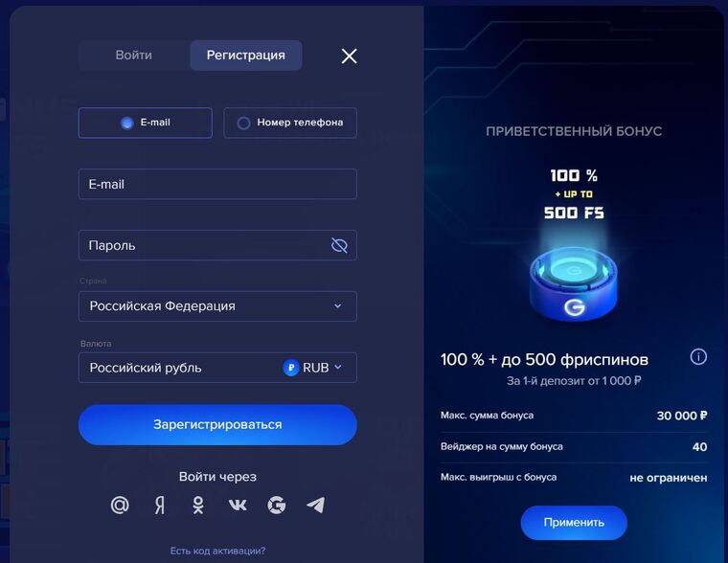Screen dimensions: 728x563
Task: Sign in with Odnoklassniki icon
Action: click(198, 505)
